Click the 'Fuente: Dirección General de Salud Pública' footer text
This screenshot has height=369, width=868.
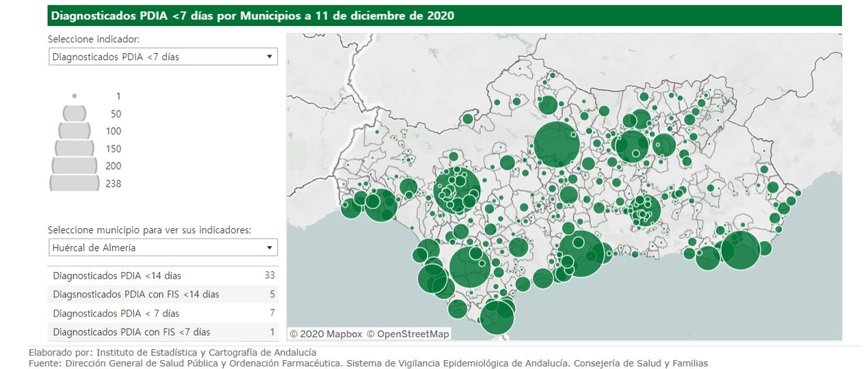point(368,364)
